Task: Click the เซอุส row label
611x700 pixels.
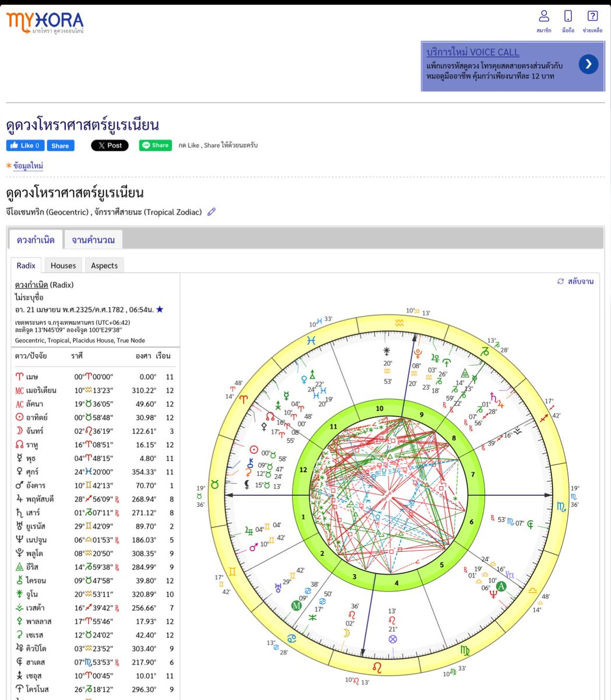Action: [x=34, y=675]
